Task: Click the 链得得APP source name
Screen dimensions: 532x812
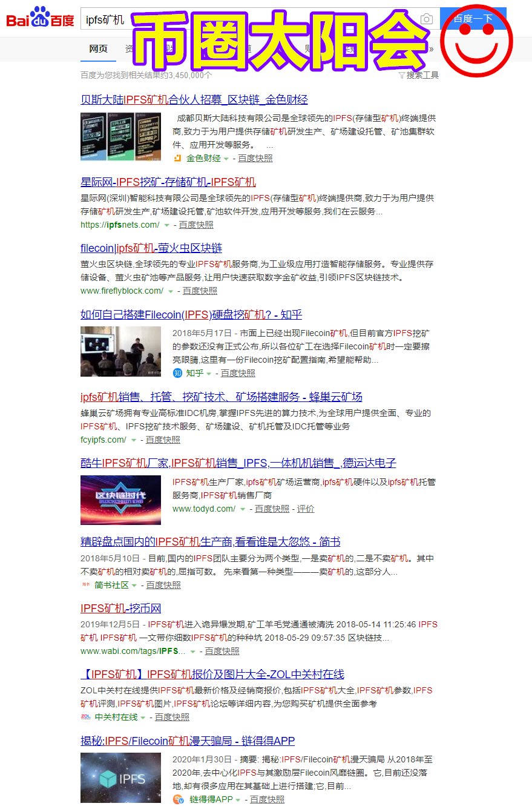Action: tap(211, 799)
